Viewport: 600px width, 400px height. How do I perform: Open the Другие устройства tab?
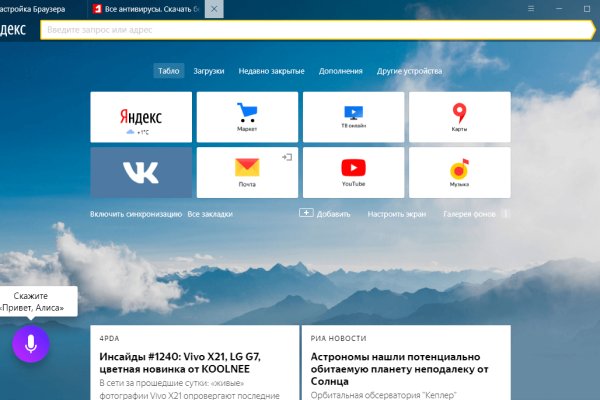click(409, 71)
